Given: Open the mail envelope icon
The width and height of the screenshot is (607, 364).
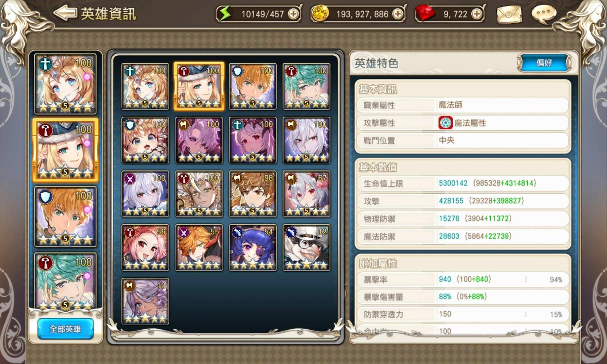Looking at the screenshot, I should point(509,14).
